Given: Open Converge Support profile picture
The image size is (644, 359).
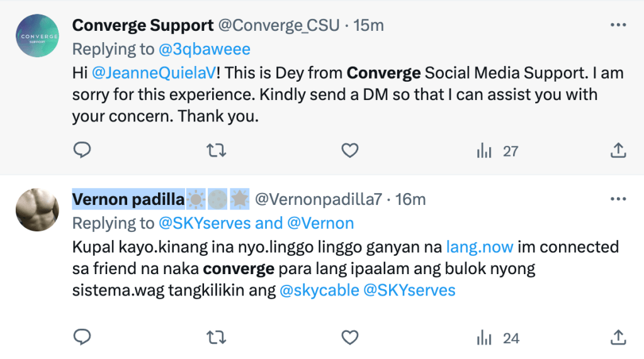Looking at the screenshot, I should click(38, 37).
